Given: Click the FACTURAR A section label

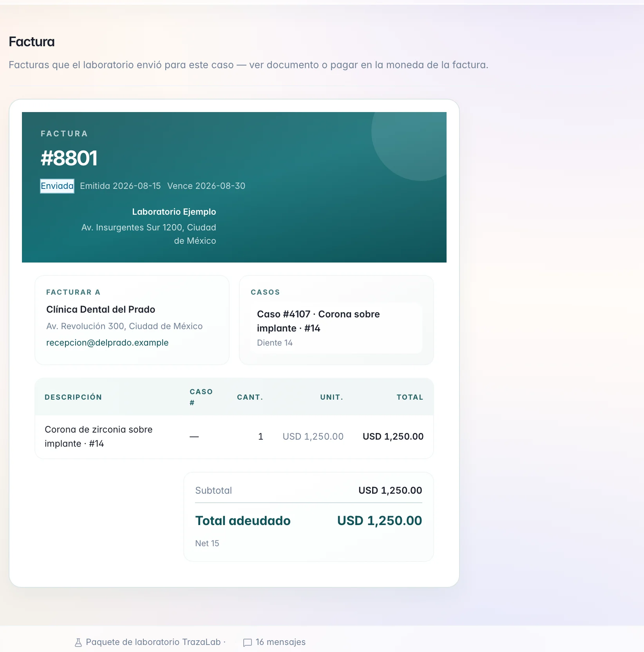Looking at the screenshot, I should point(73,292).
